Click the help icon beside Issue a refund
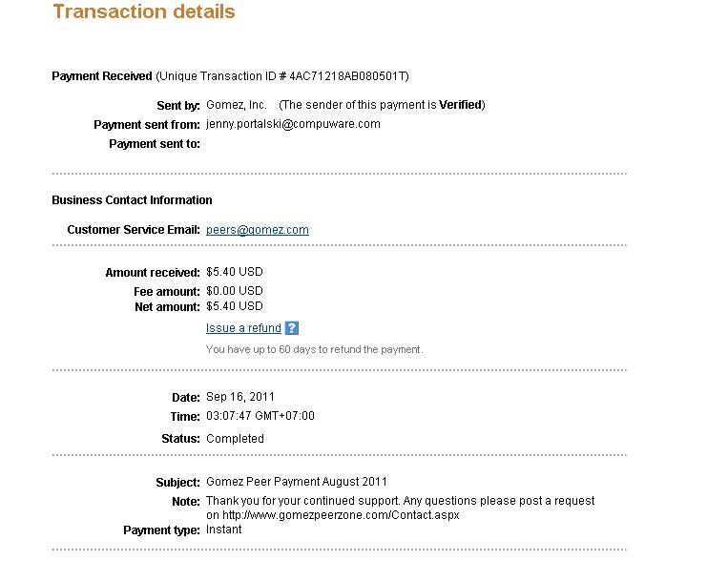 (x=292, y=328)
